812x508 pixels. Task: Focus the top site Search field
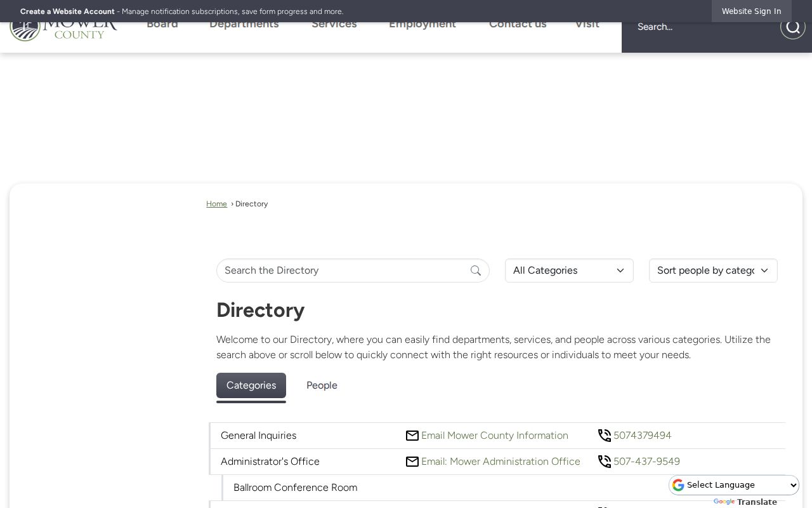(701, 27)
